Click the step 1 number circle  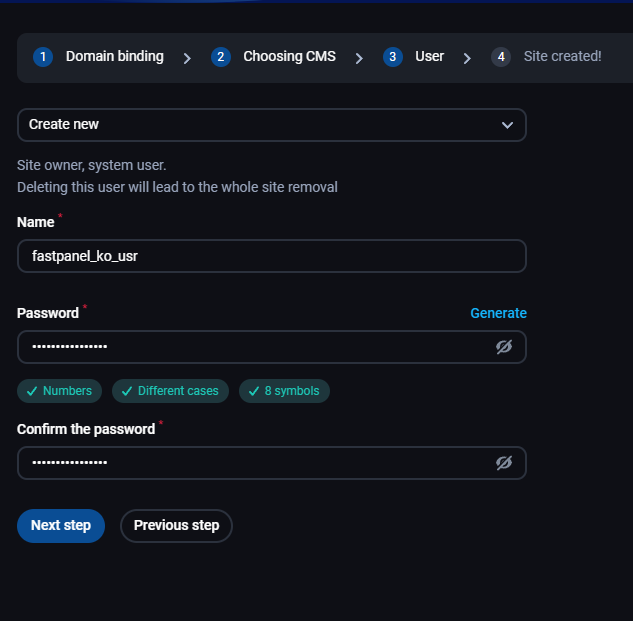pos(43,57)
